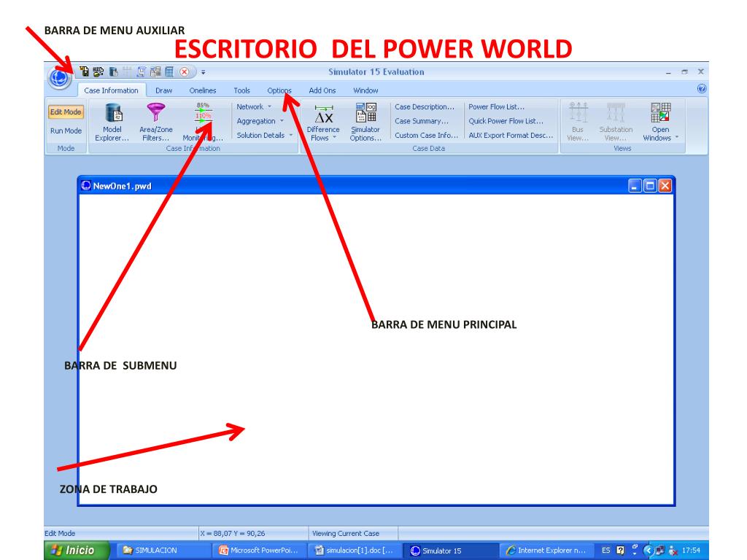Select the Case Information ribbon tab

point(111,90)
